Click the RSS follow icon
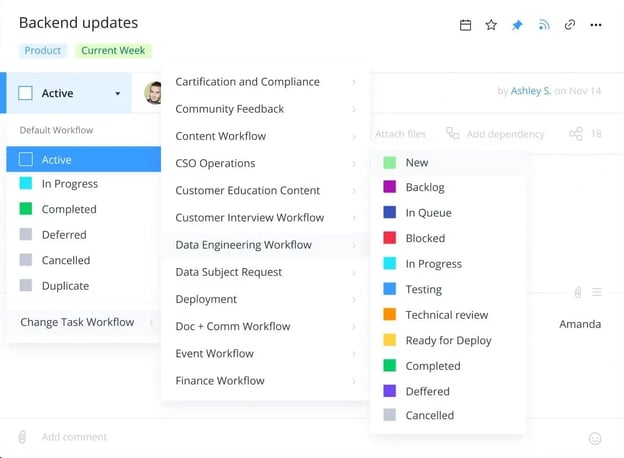The width and height of the screenshot is (624, 458). (x=544, y=25)
